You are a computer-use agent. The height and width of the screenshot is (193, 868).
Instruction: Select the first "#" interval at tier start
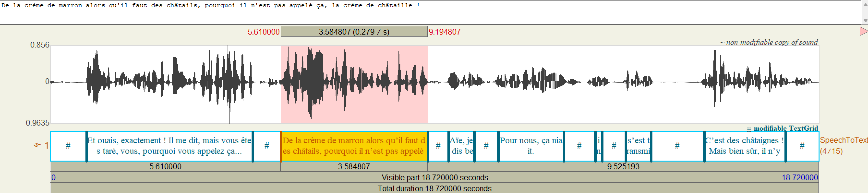[x=68, y=146]
